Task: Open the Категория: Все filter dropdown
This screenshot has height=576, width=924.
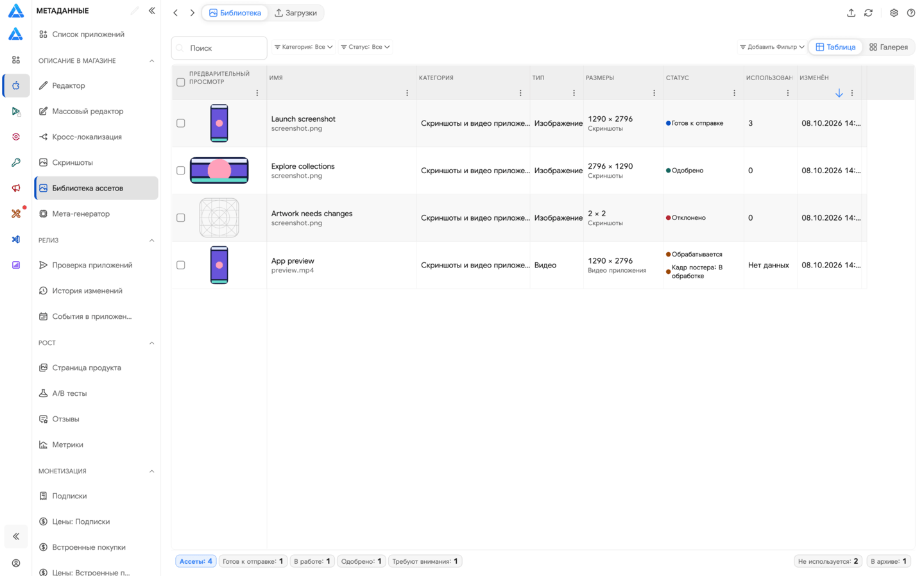Action: (x=304, y=47)
